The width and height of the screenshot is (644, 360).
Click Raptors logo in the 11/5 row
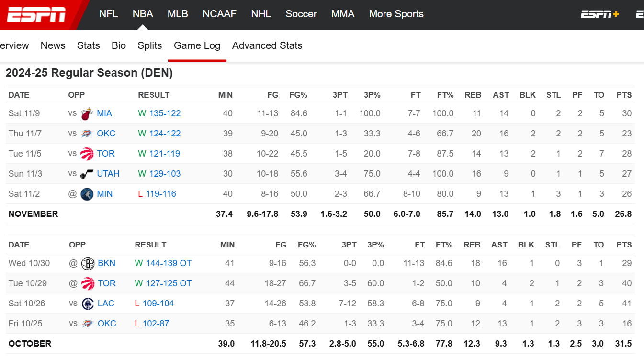point(87,154)
